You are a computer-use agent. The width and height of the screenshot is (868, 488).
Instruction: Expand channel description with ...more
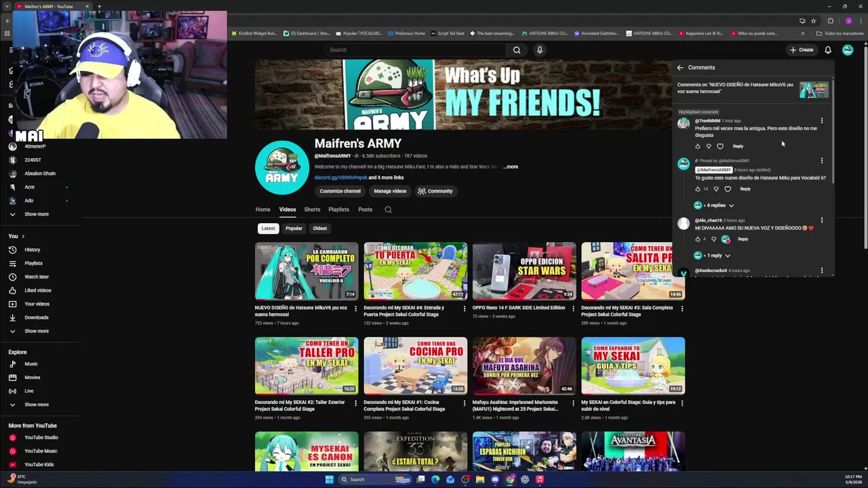click(511, 167)
